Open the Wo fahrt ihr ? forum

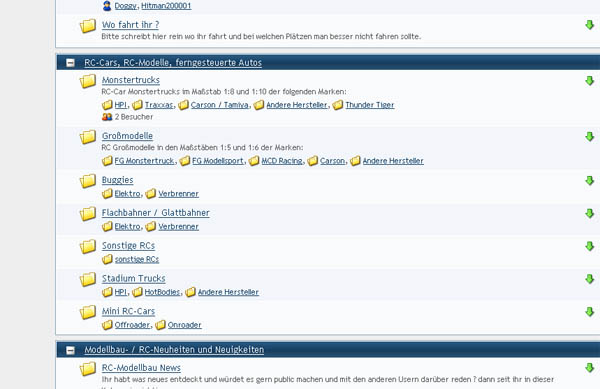[130, 25]
